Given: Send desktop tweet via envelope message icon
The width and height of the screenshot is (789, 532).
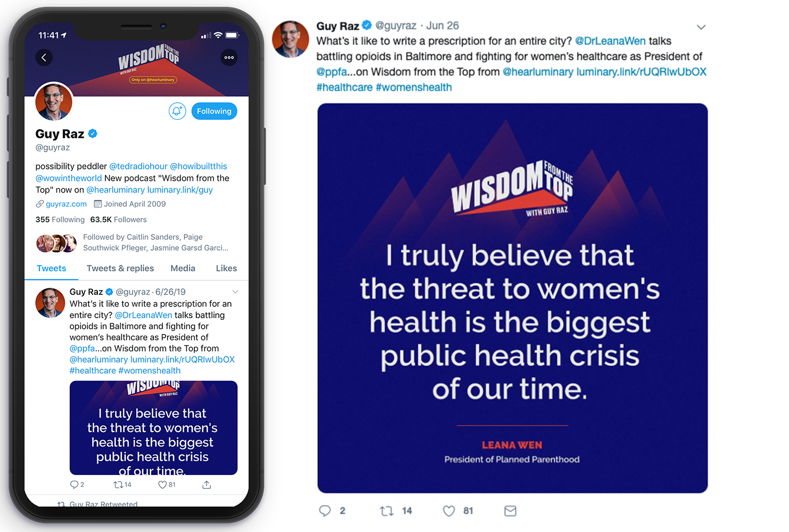Looking at the screenshot, I should 510,511.
